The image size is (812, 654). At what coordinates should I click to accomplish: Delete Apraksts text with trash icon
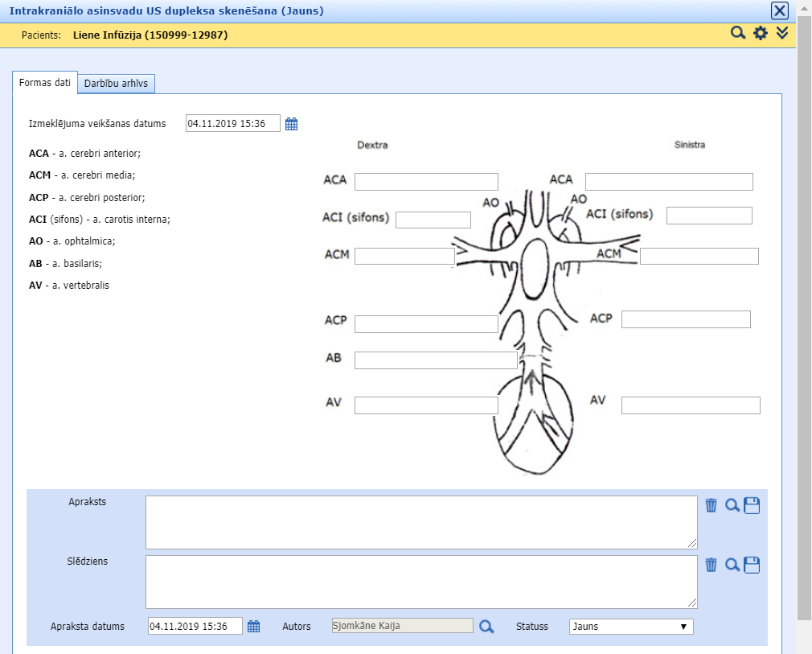tap(711, 505)
